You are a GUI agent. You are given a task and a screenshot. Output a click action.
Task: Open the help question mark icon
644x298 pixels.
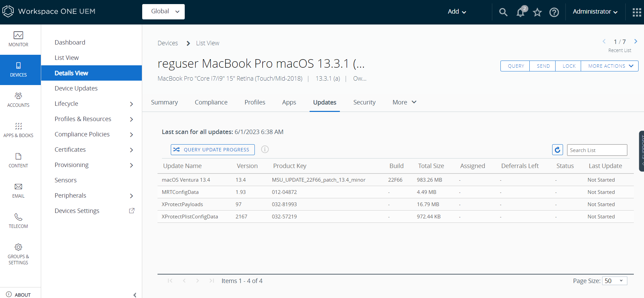point(554,12)
